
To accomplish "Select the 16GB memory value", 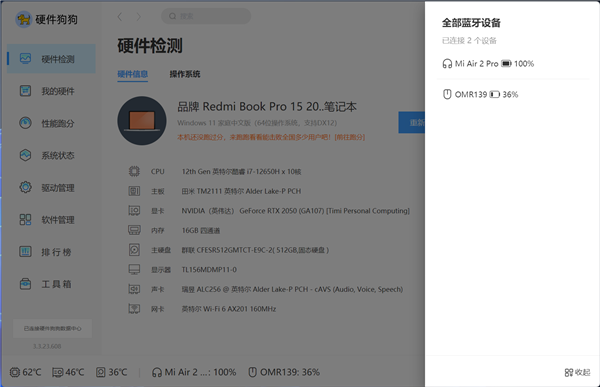I will point(201,230).
